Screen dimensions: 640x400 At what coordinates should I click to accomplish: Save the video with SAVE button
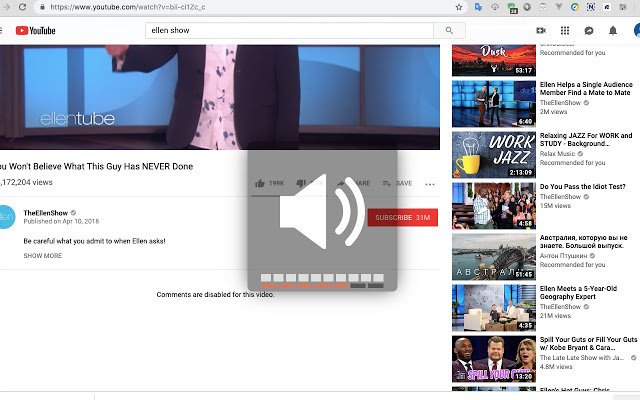[397, 183]
